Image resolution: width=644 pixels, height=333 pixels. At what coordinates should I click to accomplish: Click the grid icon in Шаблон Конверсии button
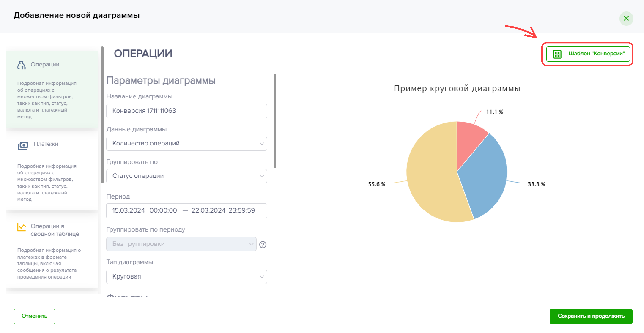[x=557, y=54]
